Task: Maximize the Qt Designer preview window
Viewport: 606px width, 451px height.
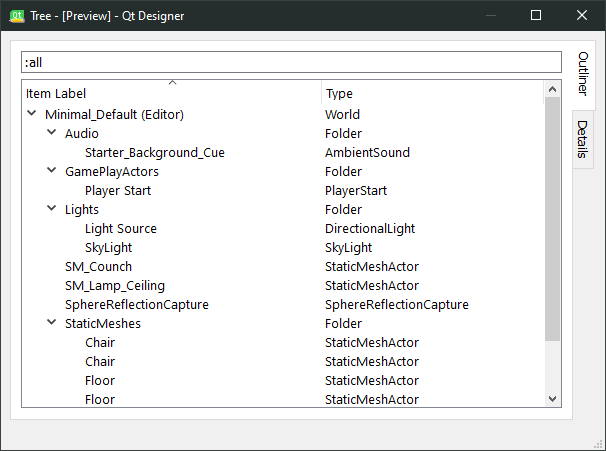Action: click(x=536, y=16)
